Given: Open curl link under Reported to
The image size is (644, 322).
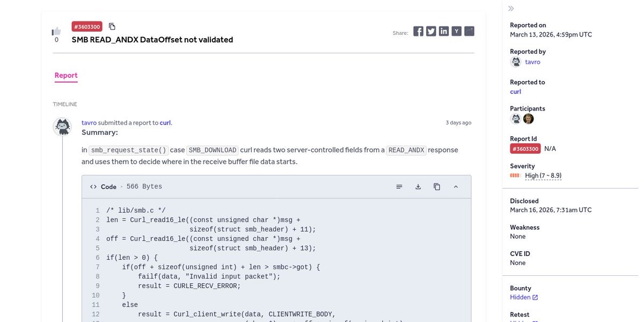Looking at the screenshot, I should [516, 92].
